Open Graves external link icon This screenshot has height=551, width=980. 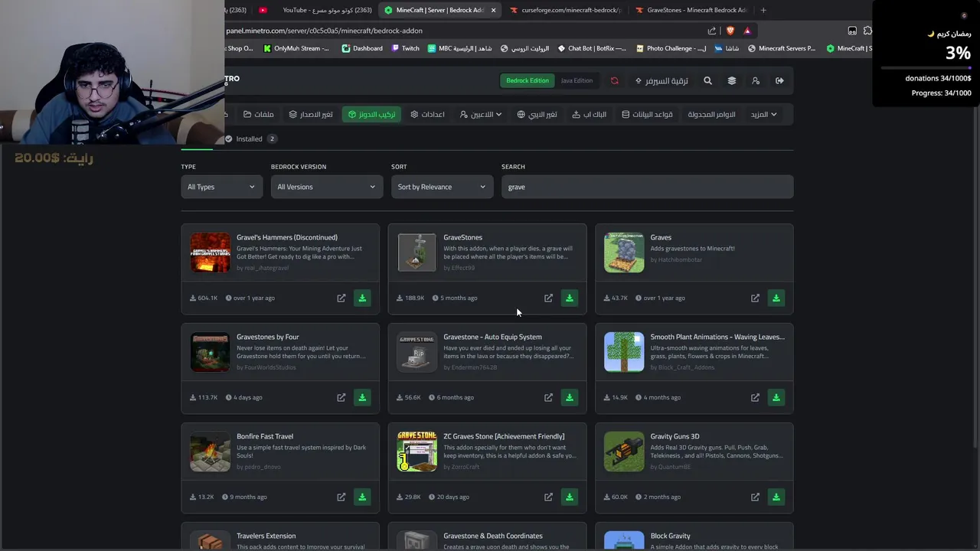click(755, 298)
